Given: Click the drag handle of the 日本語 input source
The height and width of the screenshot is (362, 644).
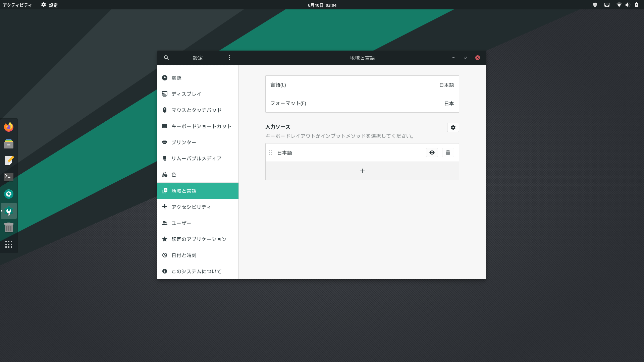Looking at the screenshot, I should tap(270, 153).
